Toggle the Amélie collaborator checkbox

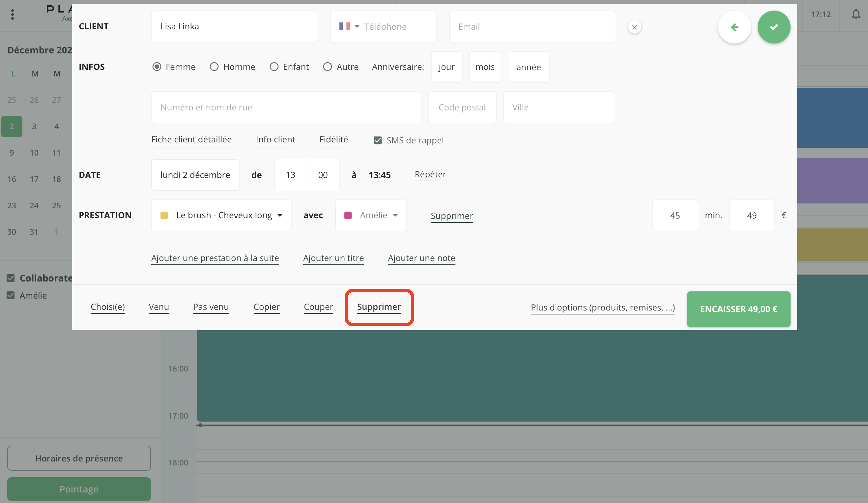[11, 295]
